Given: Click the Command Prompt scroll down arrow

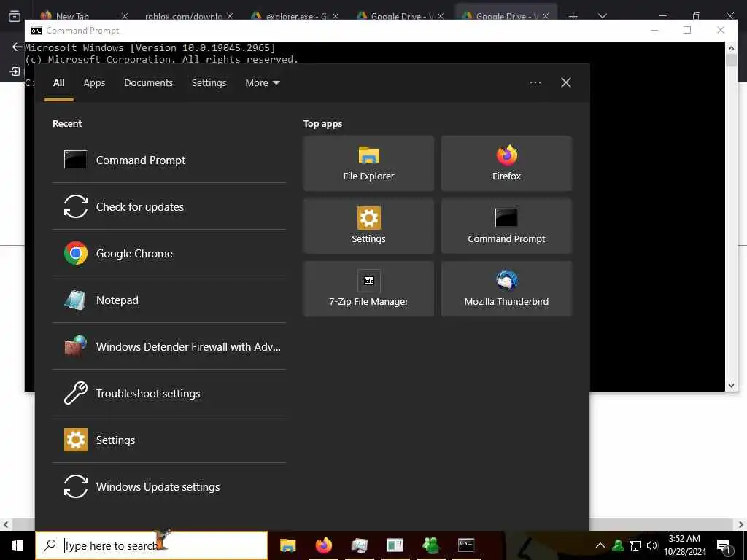Looking at the screenshot, I should [x=731, y=385].
